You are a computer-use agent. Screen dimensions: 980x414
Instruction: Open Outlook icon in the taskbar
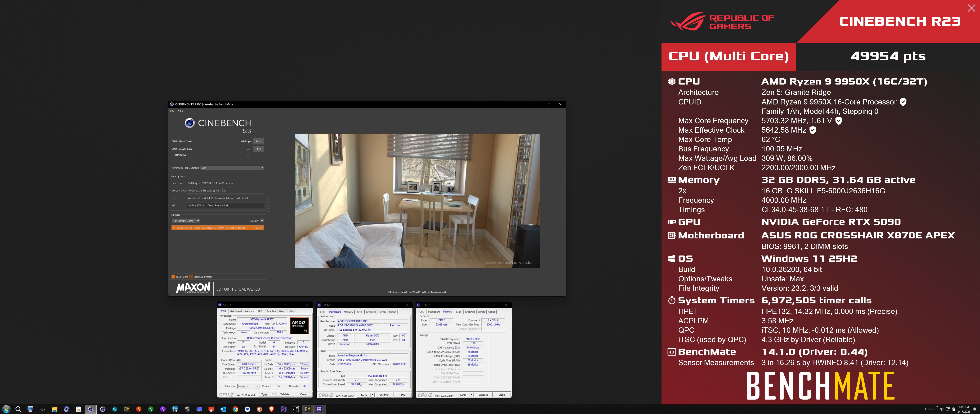(x=223, y=409)
